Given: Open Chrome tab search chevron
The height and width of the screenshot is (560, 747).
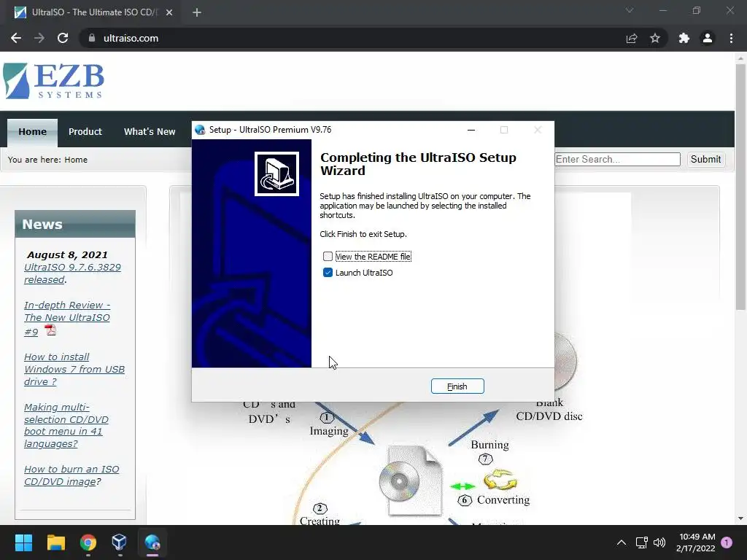Looking at the screenshot, I should tap(630, 10).
